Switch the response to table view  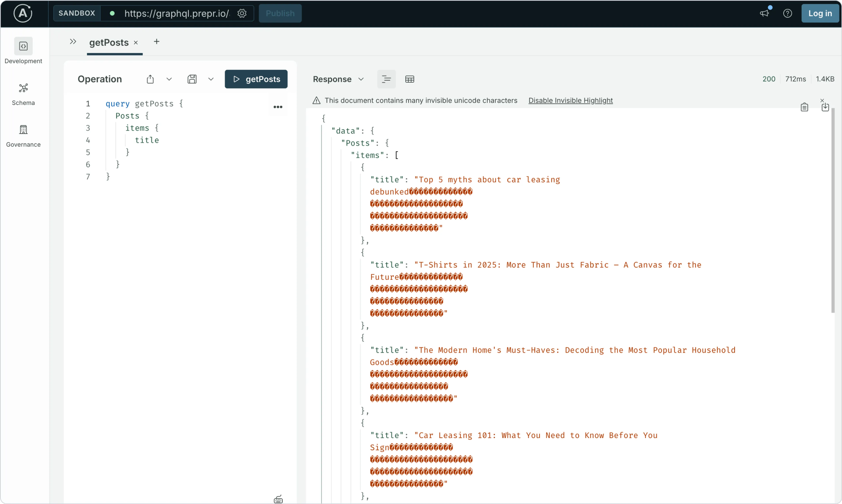(409, 79)
